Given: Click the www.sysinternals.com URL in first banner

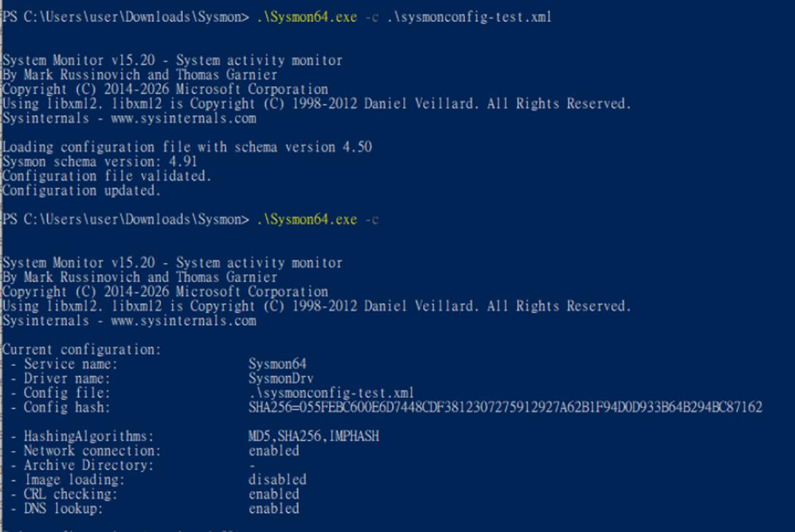Looking at the screenshot, I should (184, 118).
